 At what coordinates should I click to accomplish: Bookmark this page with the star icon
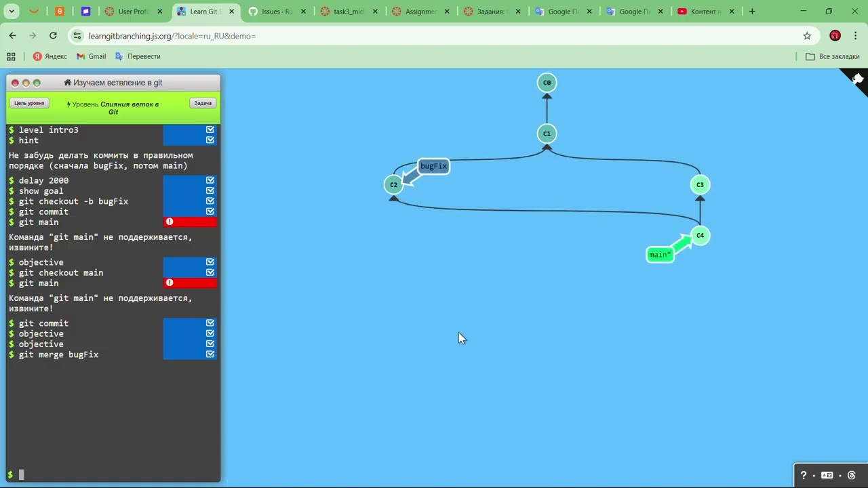click(807, 36)
